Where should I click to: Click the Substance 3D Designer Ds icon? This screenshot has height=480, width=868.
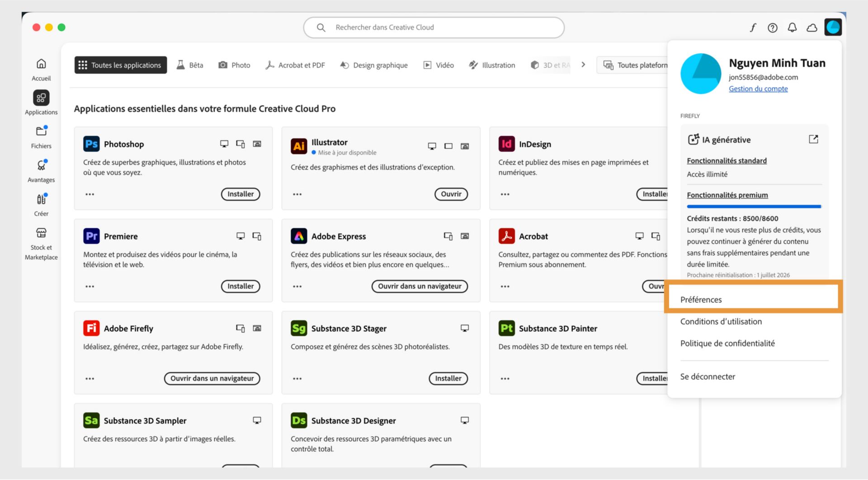[x=299, y=420]
